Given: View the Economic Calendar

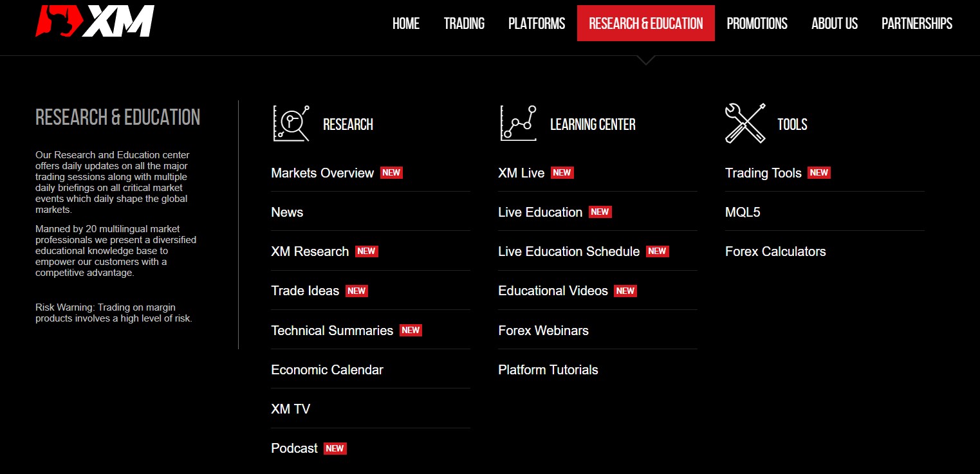Looking at the screenshot, I should pos(327,370).
